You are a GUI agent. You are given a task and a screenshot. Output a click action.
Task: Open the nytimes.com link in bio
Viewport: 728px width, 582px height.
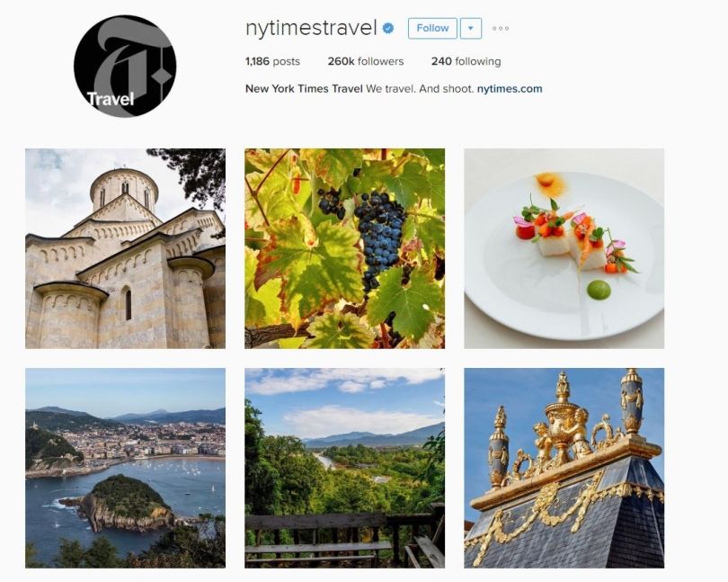510,89
